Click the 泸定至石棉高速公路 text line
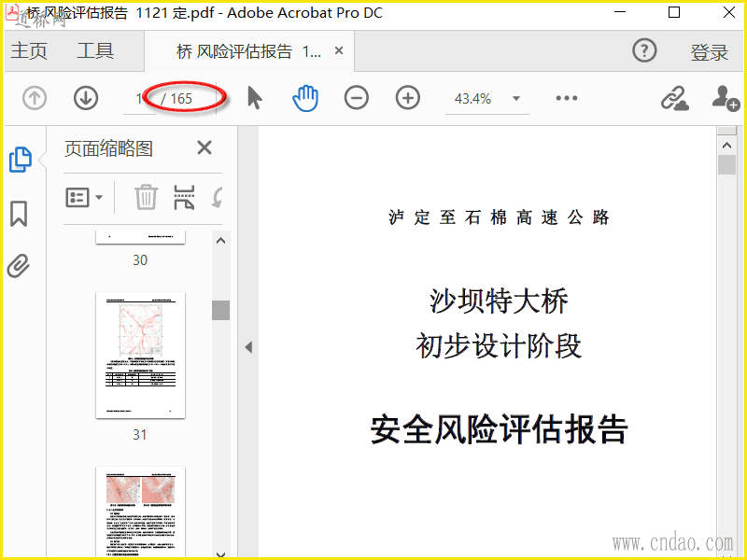The width and height of the screenshot is (747, 560). (x=499, y=217)
